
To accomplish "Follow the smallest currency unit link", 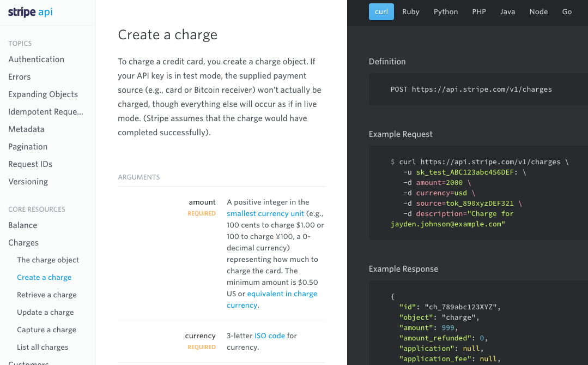I will (x=265, y=214).
